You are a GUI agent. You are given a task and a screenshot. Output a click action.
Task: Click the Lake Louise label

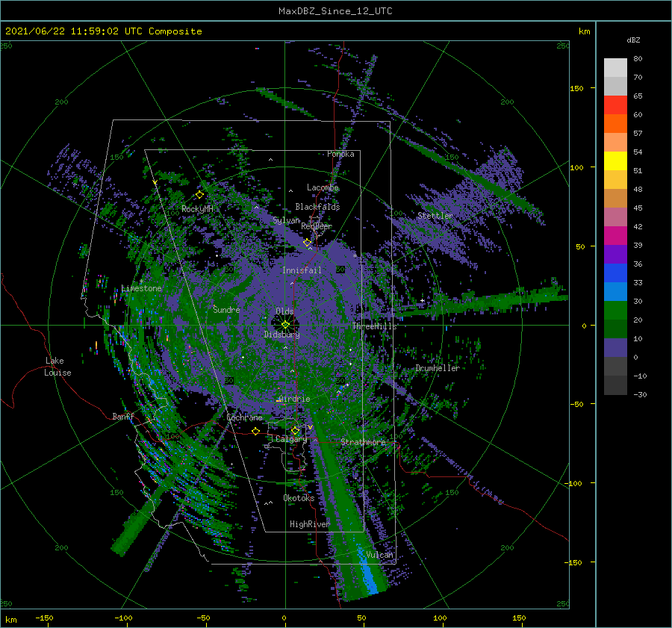point(57,367)
